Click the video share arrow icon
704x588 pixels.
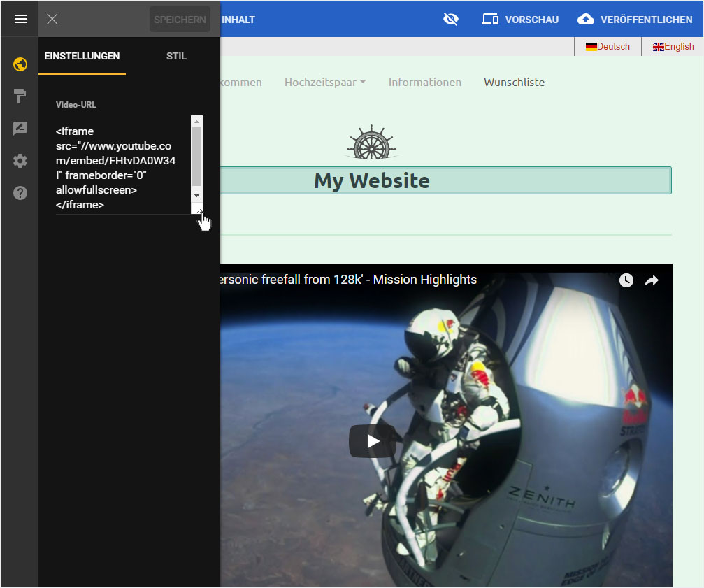coord(652,280)
